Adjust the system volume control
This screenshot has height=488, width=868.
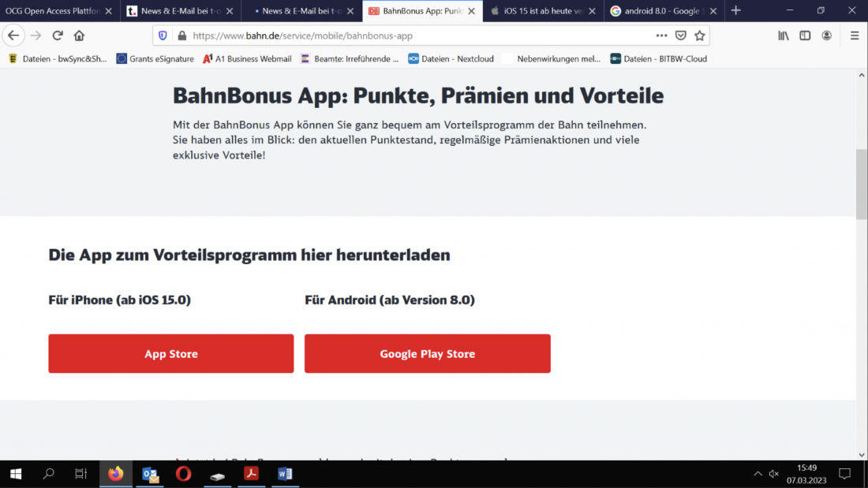(773, 473)
